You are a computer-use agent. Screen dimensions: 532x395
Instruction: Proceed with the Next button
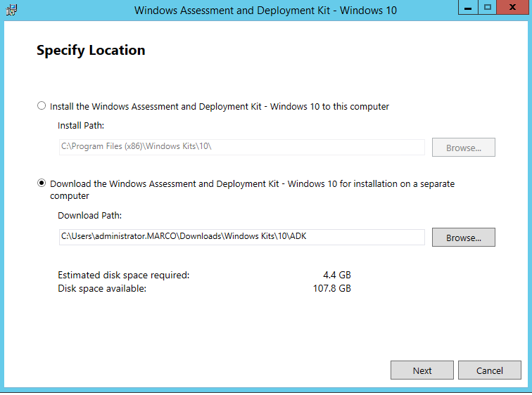pyautogui.click(x=422, y=370)
